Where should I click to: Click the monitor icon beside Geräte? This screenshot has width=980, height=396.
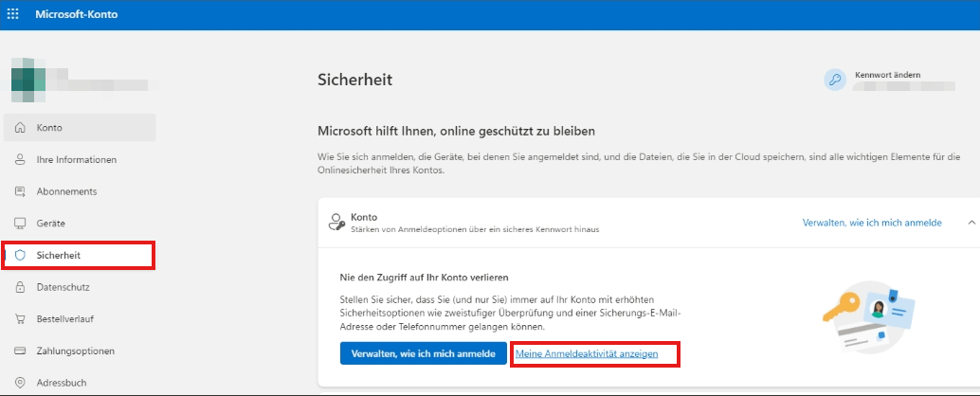pyautogui.click(x=20, y=223)
